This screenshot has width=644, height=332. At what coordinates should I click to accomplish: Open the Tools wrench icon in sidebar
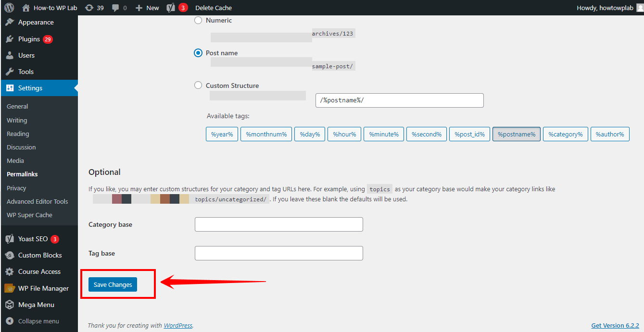point(10,72)
